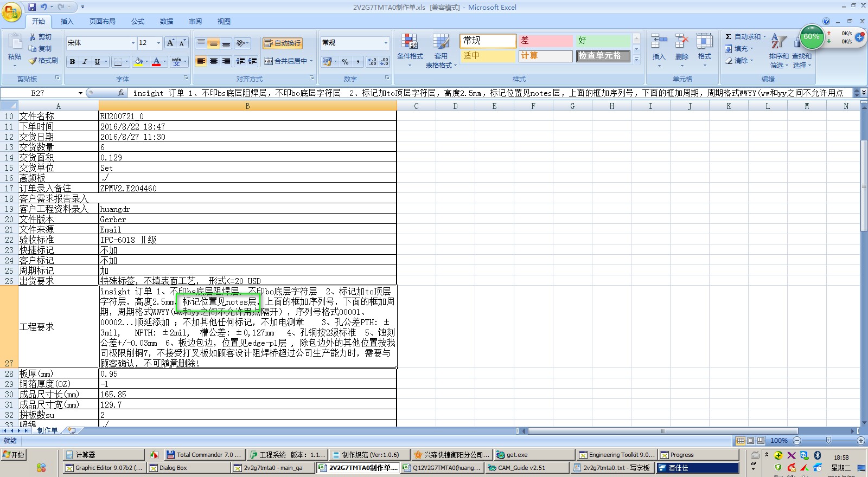Toggle left text alignment
The image size is (868, 477).
(x=201, y=61)
